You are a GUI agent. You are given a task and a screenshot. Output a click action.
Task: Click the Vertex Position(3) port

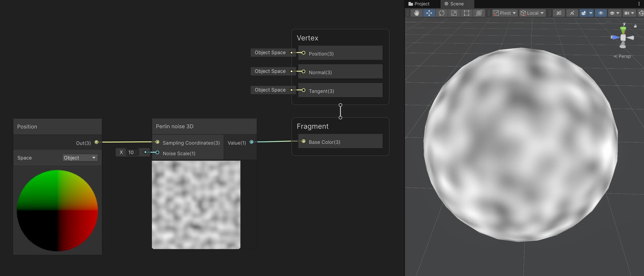click(x=304, y=53)
